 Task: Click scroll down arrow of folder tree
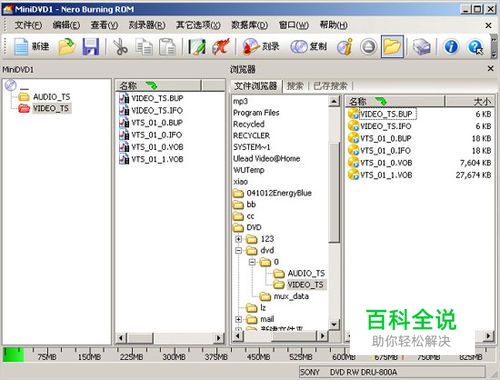(x=334, y=324)
